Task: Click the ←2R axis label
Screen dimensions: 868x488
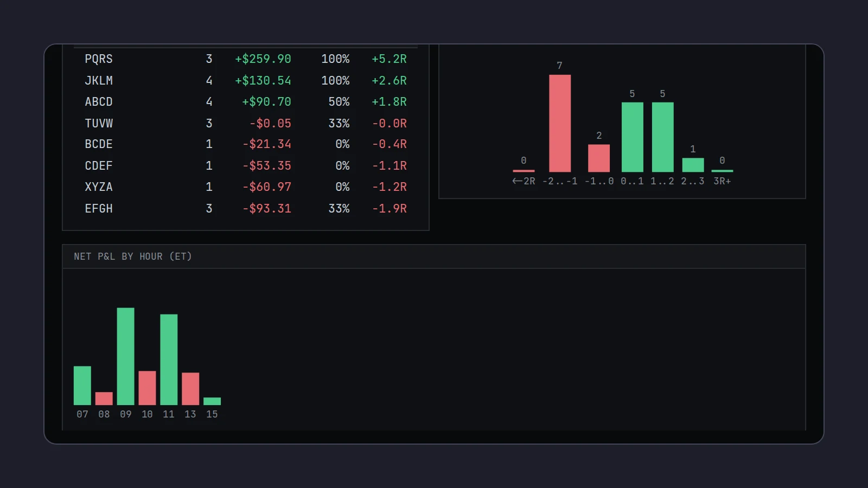Action: pyautogui.click(x=524, y=181)
